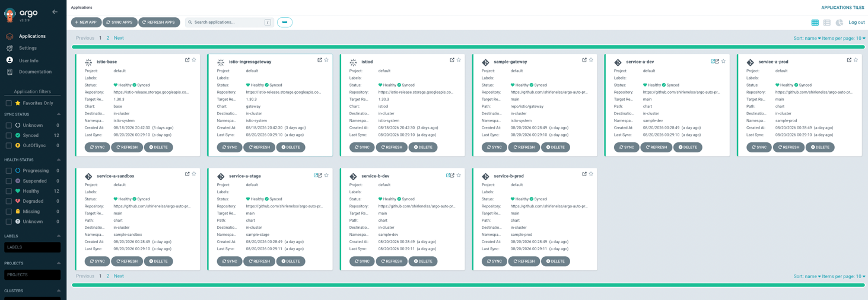Open Settings in the sidebar
The width and height of the screenshot is (868, 300).
click(27, 48)
